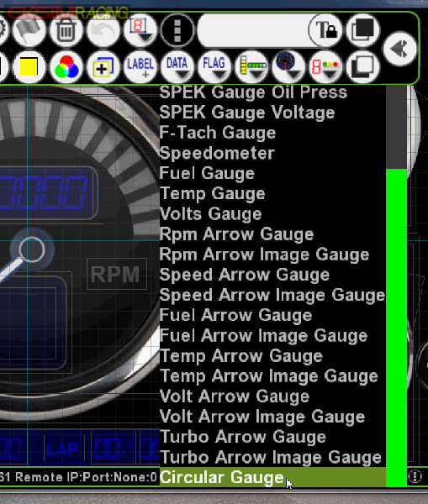The image size is (428, 504).
Task: Select Speed Arrow Gauge
Action: click(272, 275)
